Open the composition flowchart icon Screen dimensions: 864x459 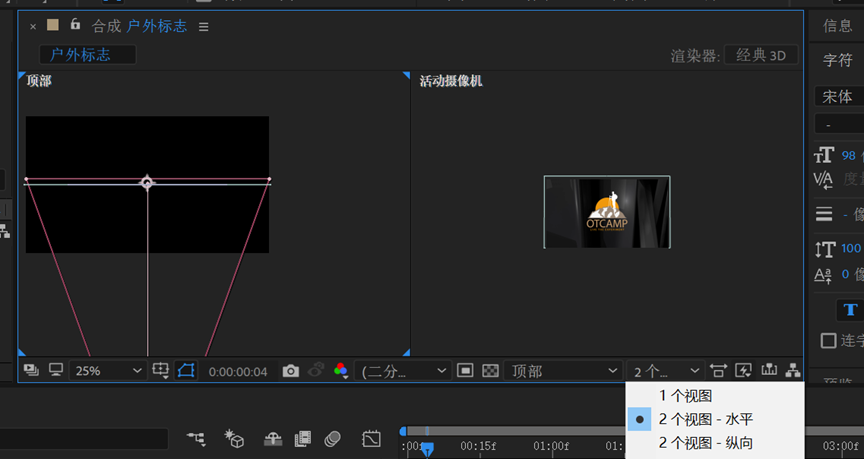(x=793, y=370)
